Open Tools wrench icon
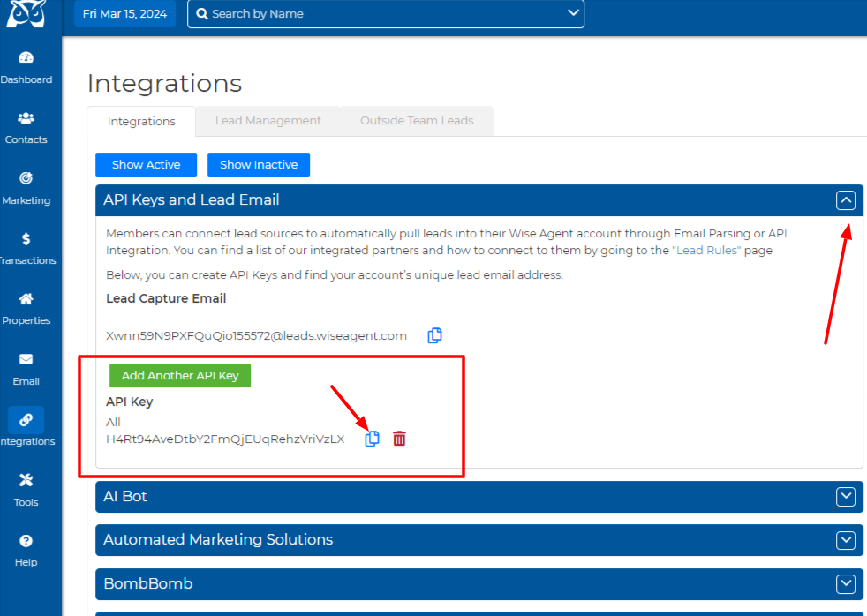The height and width of the screenshot is (616, 867). (26, 480)
